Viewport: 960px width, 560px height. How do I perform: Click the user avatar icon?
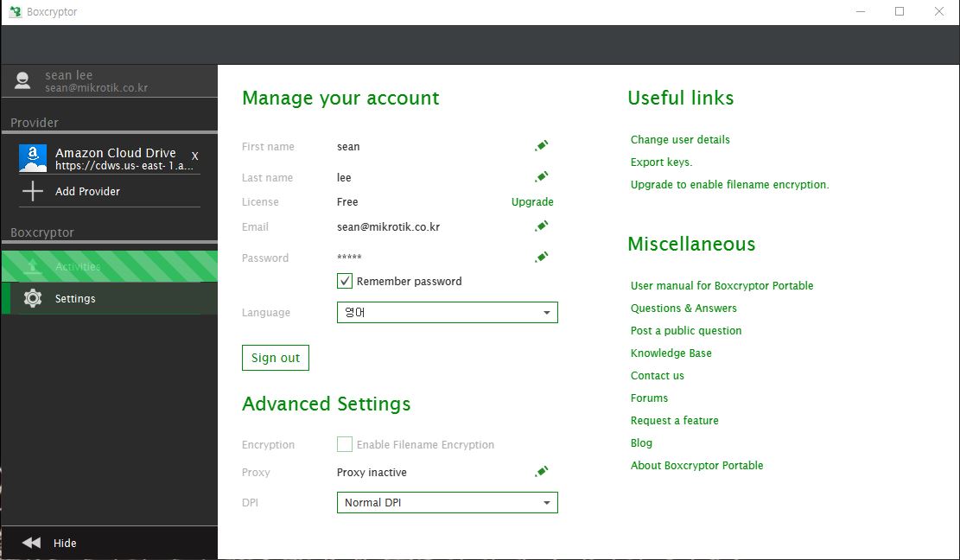click(x=22, y=80)
